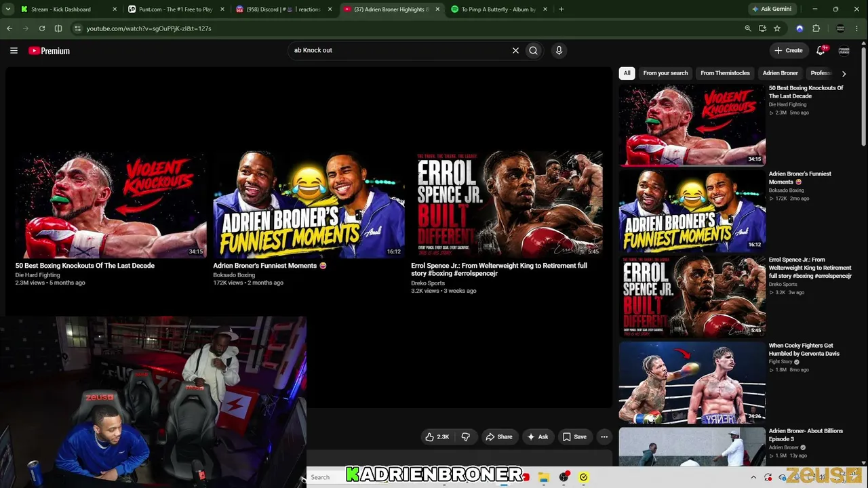Select the From Themistocles chip
This screenshot has width=868, height=488.
tap(725, 73)
